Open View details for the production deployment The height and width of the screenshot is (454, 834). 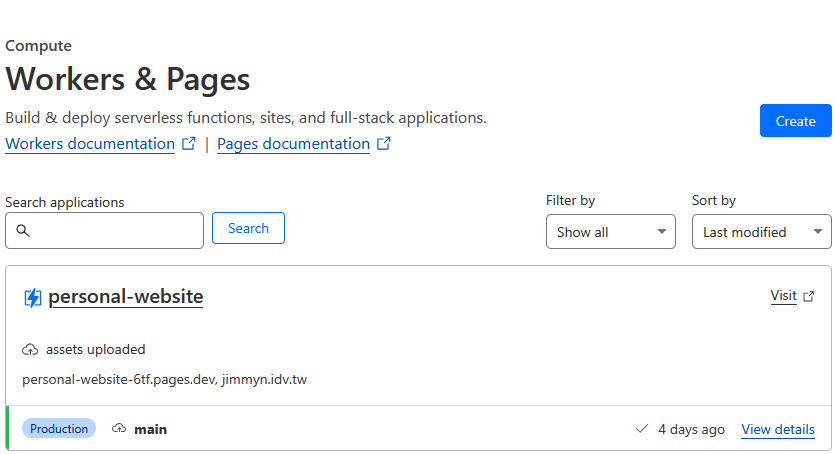coord(778,430)
